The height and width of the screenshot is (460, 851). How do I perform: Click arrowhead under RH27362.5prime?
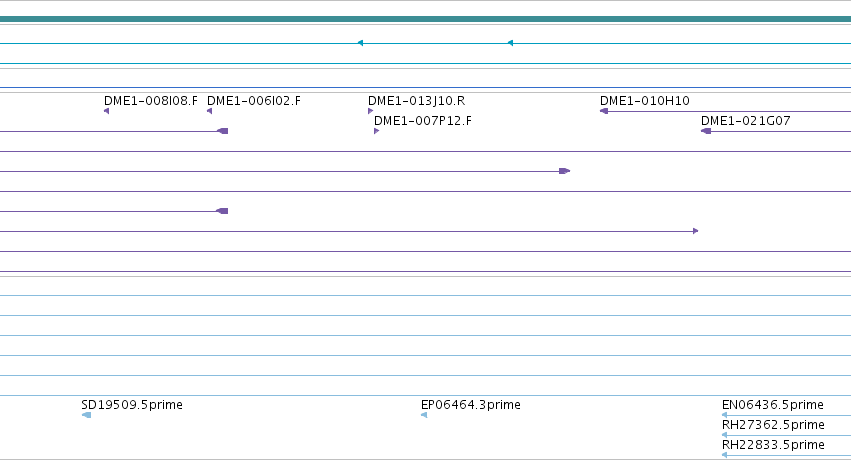(x=725, y=435)
